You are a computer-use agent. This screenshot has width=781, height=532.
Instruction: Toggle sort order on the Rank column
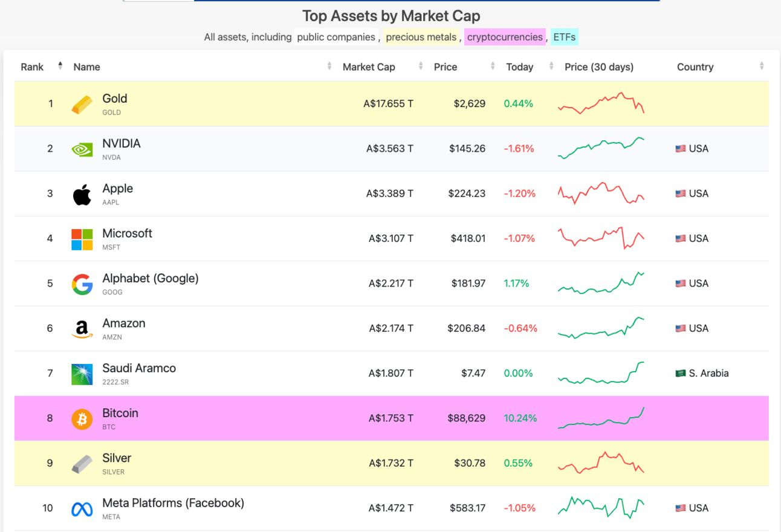59,66
